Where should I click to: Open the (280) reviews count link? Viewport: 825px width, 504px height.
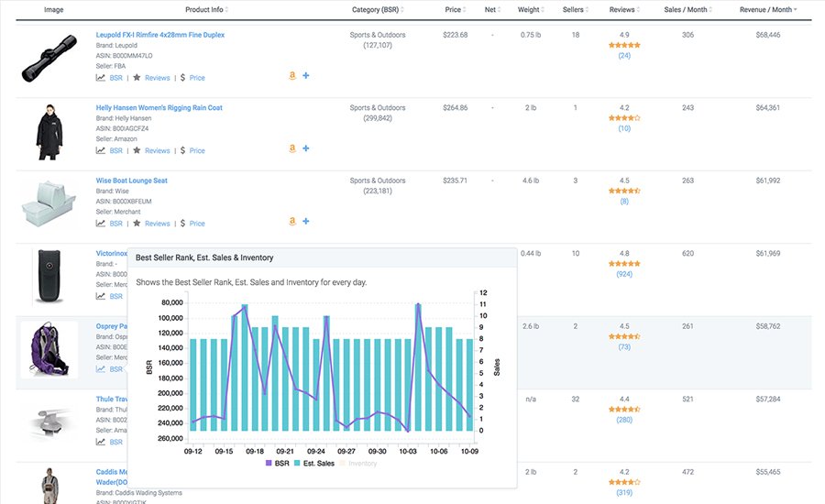click(624, 420)
